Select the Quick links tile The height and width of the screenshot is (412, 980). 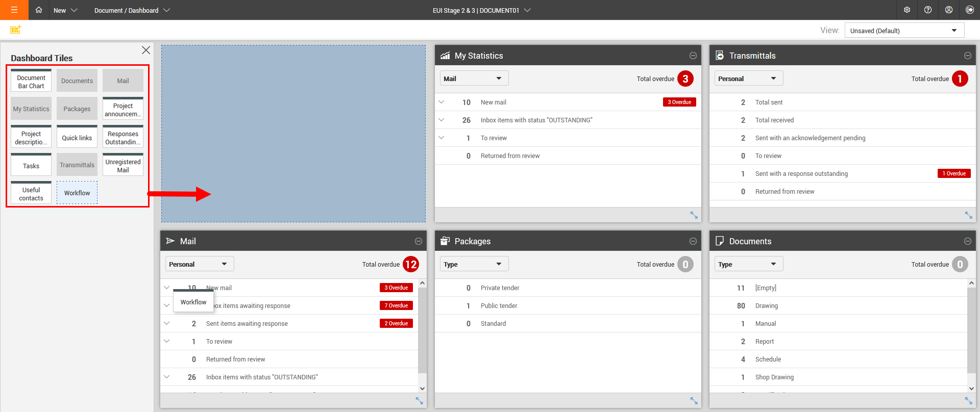pos(77,137)
